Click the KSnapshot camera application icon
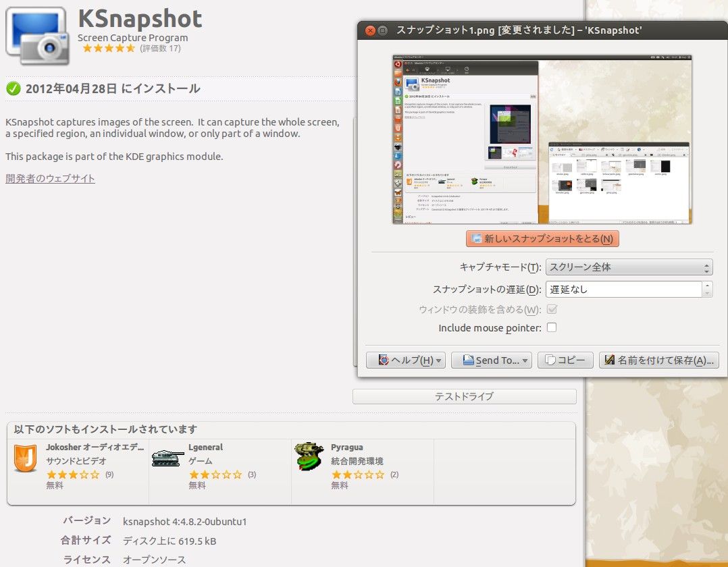728x567 pixels. [x=37, y=36]
